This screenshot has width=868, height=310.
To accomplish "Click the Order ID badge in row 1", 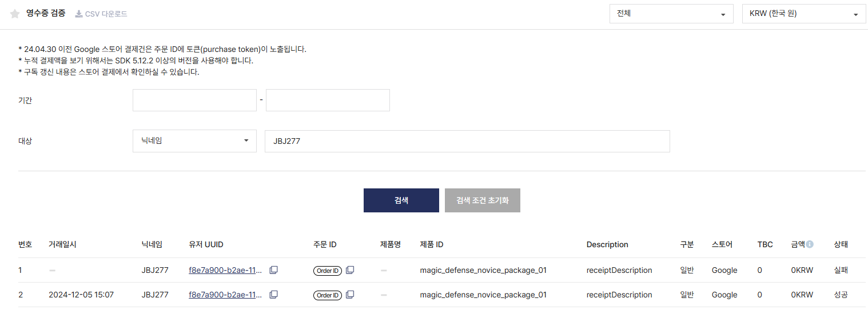I will pos(328,271).
